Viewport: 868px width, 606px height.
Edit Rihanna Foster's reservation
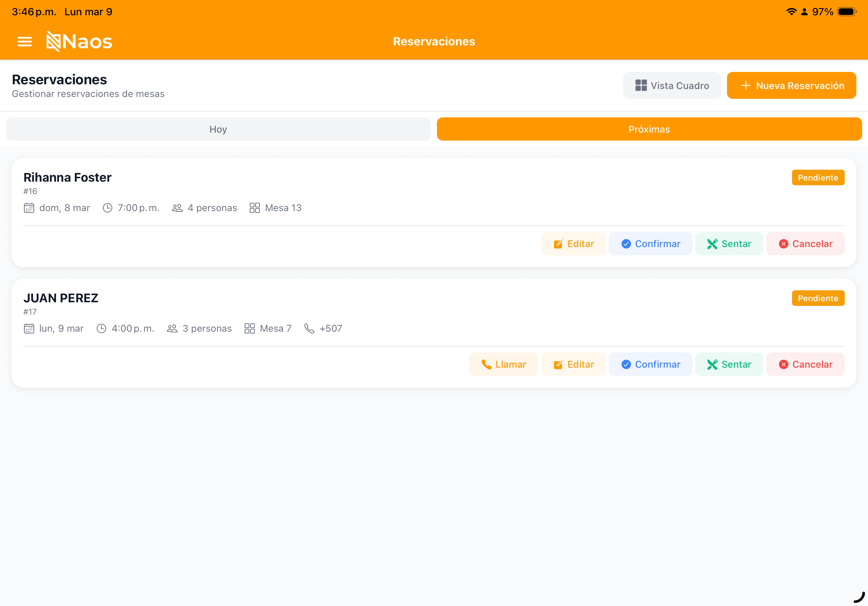(573, 244)
